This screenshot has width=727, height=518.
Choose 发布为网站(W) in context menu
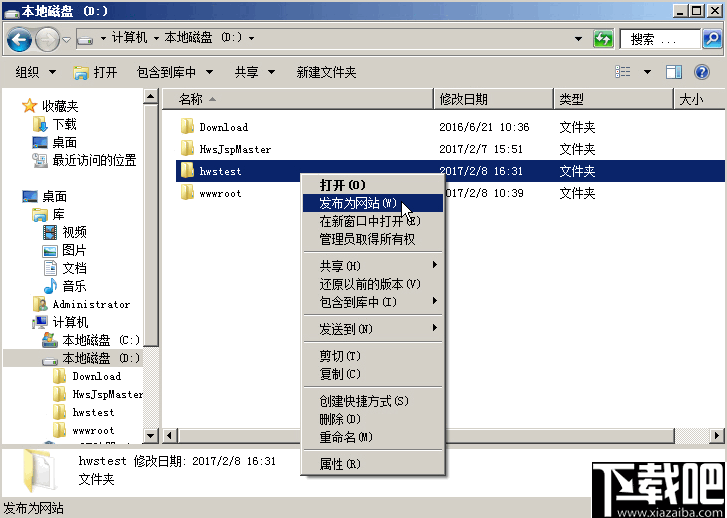point(373,203)
